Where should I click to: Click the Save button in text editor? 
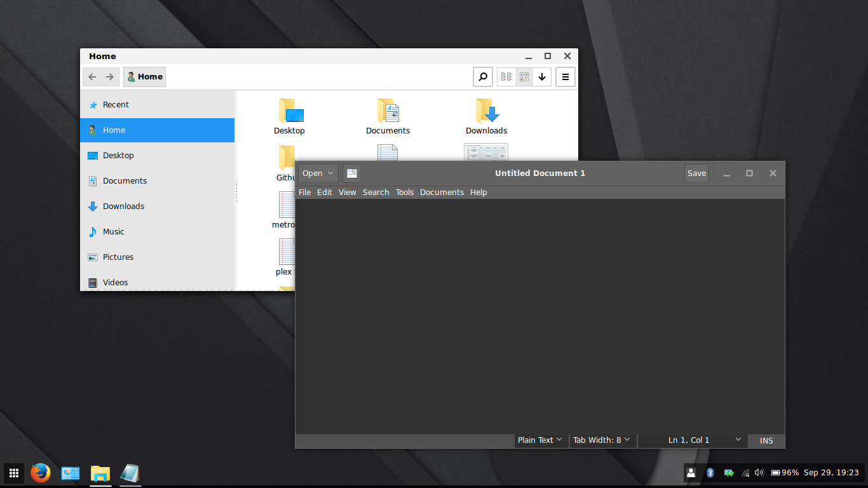click(696, 173)
